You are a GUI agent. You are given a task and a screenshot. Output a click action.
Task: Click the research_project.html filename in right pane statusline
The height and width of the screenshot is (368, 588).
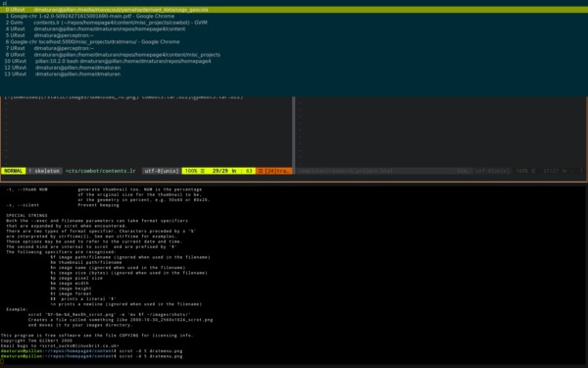click(x=345, y=171)
